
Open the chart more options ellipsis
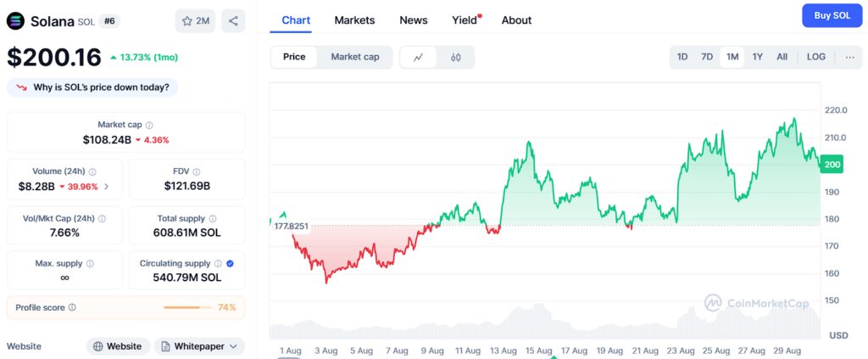[x=849, y=57]
